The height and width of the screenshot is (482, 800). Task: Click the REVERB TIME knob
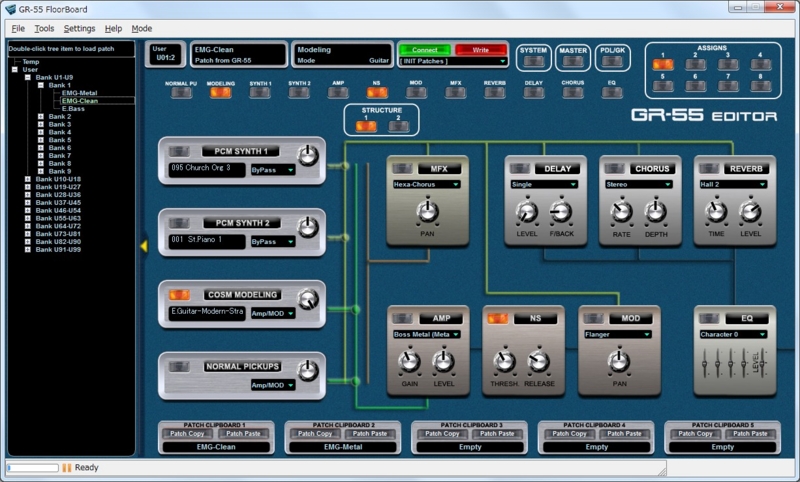[715, 210]
